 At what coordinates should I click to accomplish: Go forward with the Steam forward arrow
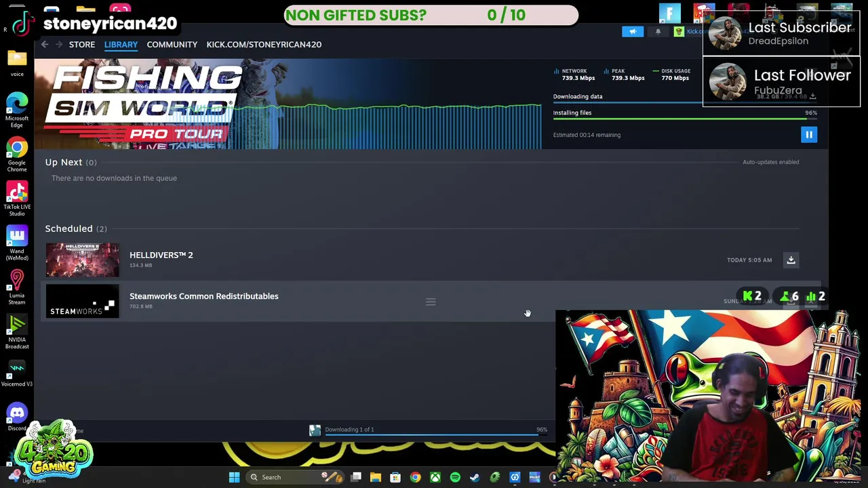point(59,45)
